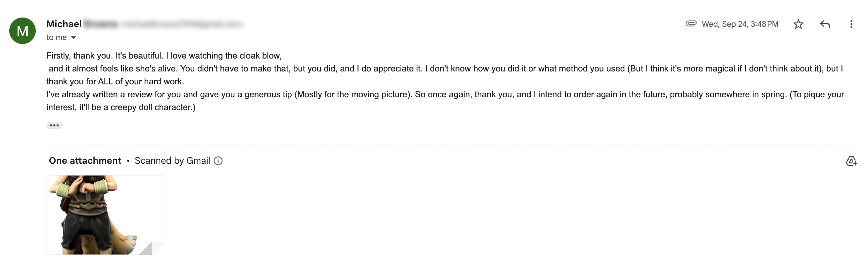The image size is (868, 266).
Task: Star this email from Michael
Action: pos(798,24)
